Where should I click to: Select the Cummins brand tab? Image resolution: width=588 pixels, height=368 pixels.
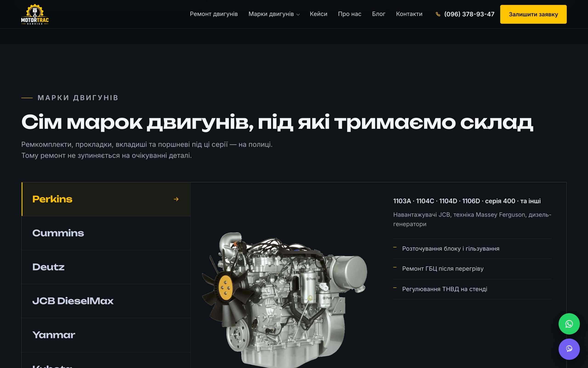click(x=106, y=233)
